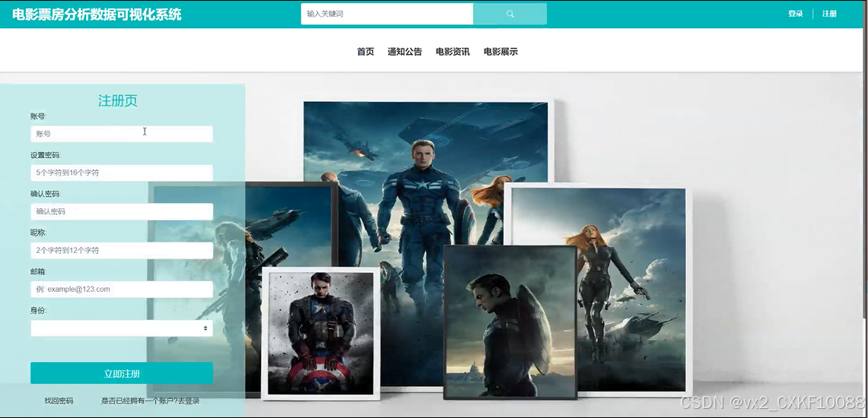Click the 确认密码 input field
Image resolution: width=868 pixels, height=418 pixels.
(x=122, y=211)
